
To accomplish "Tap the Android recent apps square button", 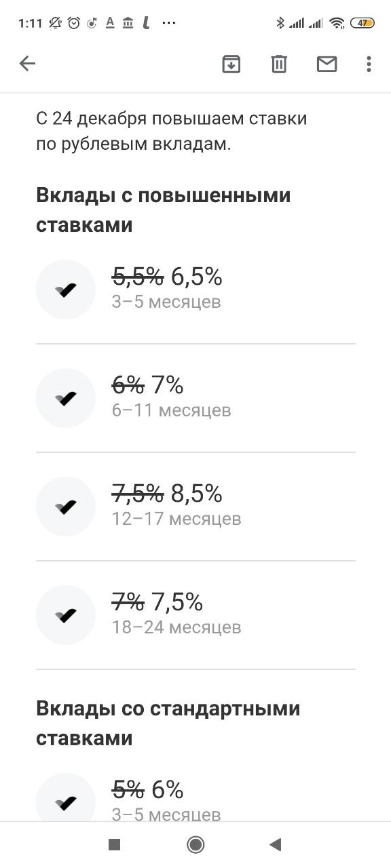I will (114, 844).
